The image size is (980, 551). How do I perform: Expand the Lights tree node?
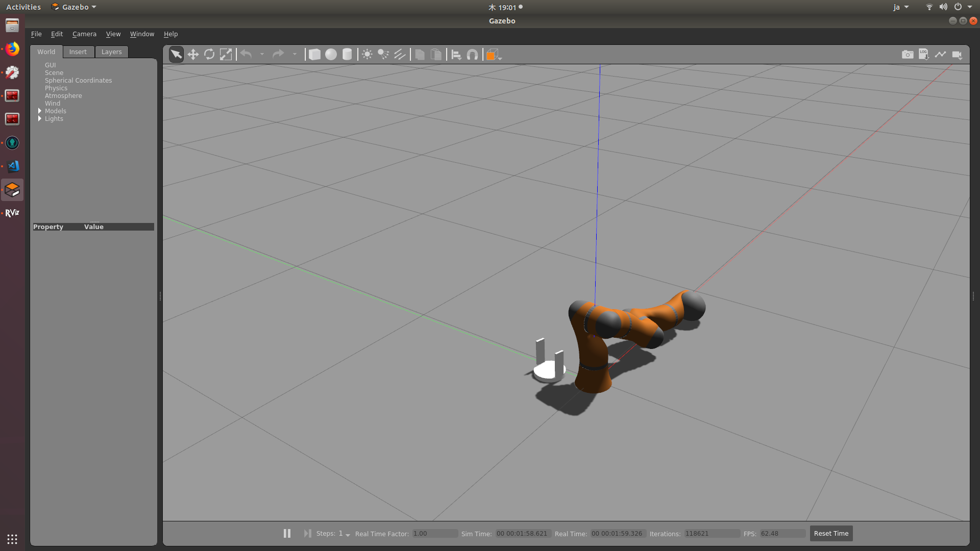[40, 118]
